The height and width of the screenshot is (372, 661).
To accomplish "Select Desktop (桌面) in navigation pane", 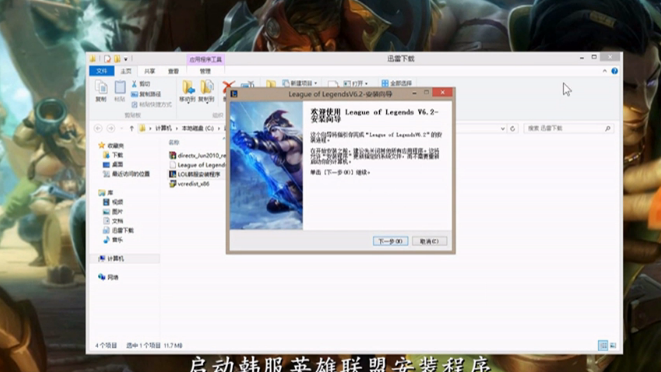I will point(113,164).
